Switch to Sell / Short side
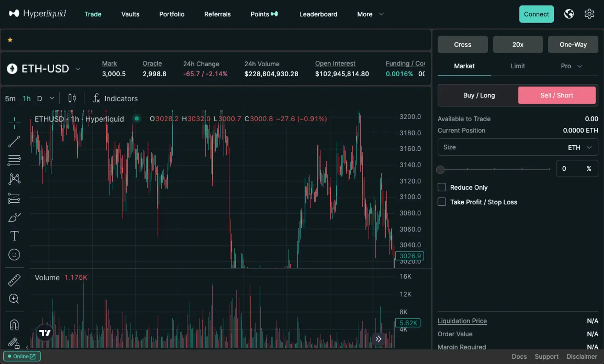 556,95
